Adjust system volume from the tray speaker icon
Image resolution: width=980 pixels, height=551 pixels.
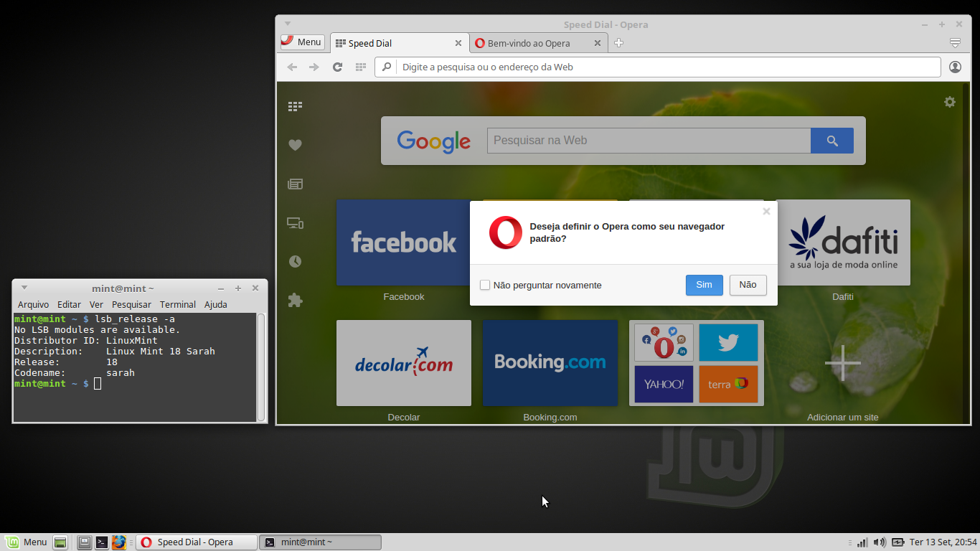(x=879, y=542)
